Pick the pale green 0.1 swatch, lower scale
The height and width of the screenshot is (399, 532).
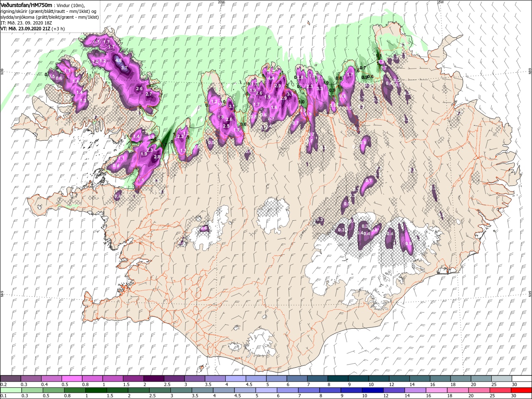tap(10, 390)
